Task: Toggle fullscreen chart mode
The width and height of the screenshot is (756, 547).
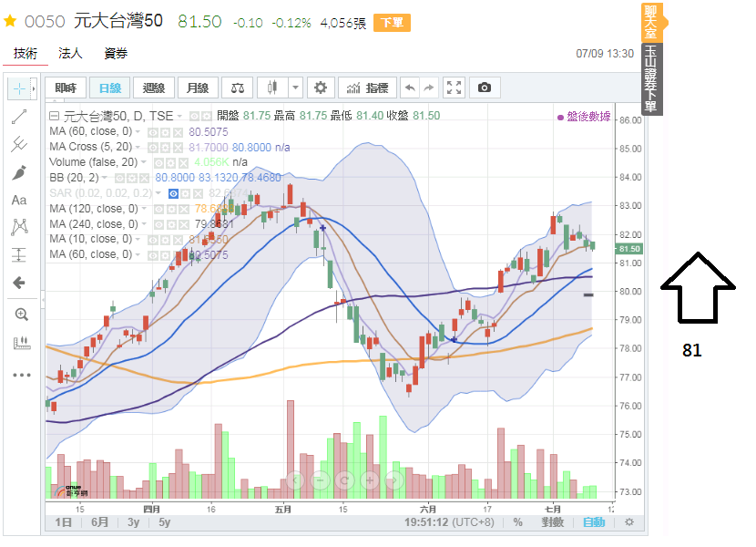Action: (454, 88)
